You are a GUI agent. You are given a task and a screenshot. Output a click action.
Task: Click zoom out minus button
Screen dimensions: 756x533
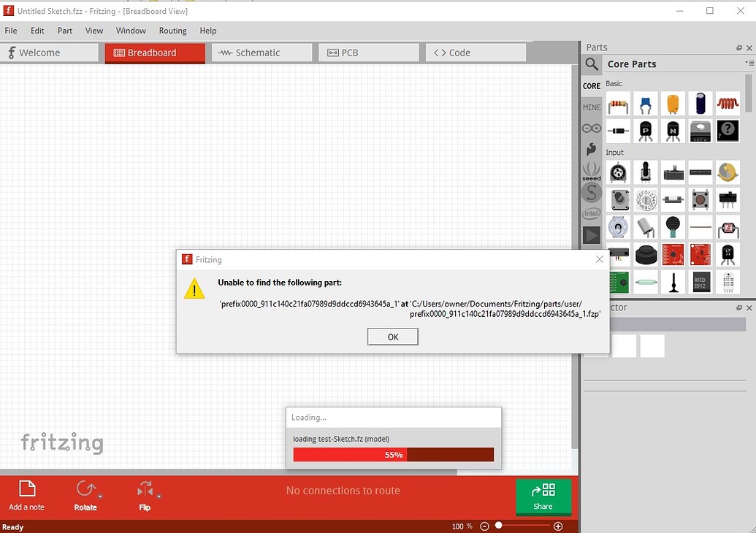484,526
